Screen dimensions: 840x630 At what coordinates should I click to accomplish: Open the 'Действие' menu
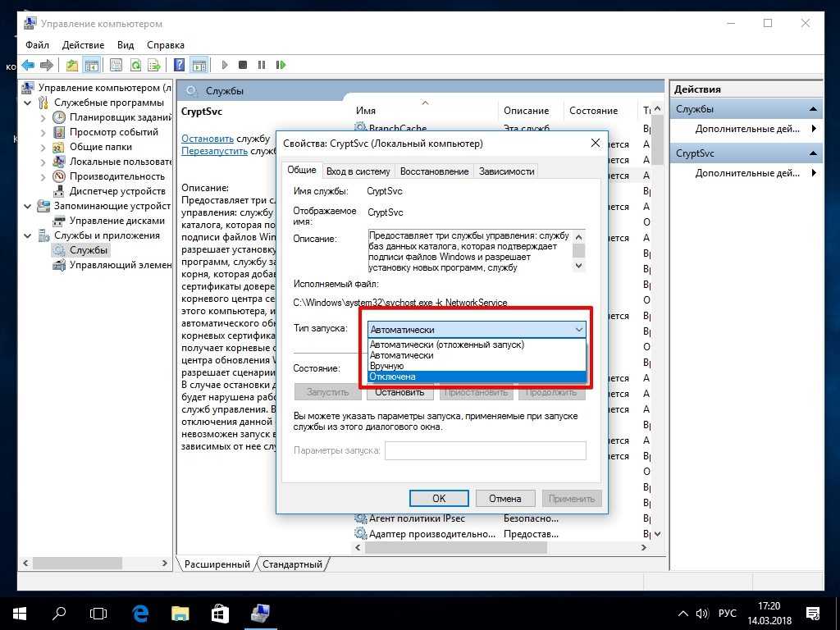coord(82,45)
